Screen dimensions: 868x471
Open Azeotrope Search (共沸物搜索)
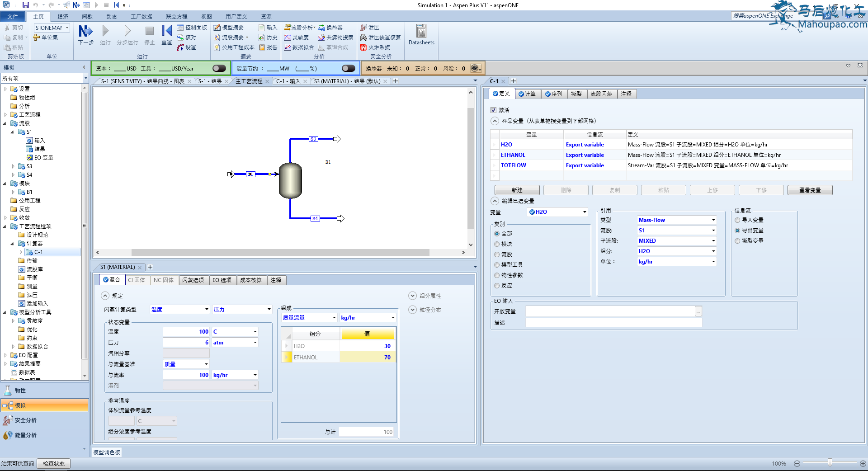(x=336, y=38)
